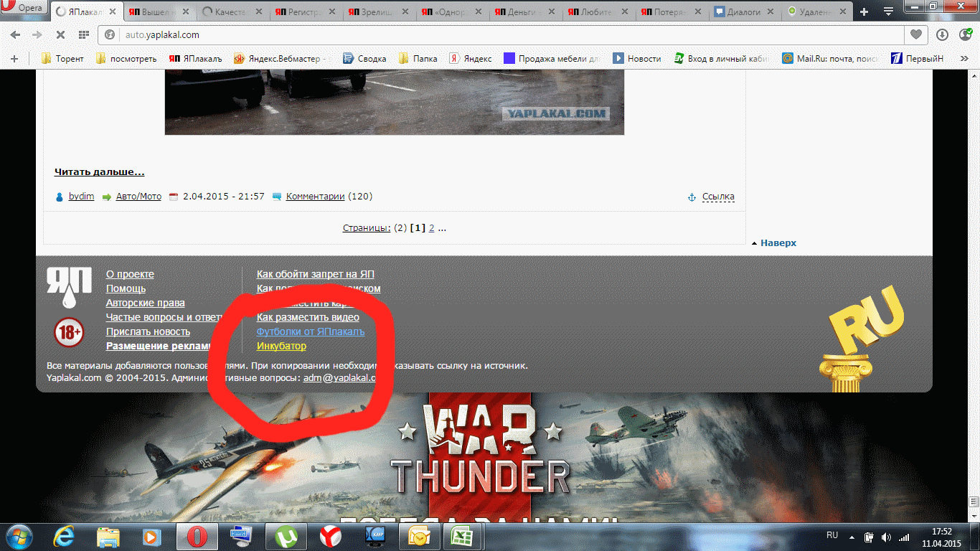
Task: Switch the RU keyboard language indicator
Action: [832, 535]
